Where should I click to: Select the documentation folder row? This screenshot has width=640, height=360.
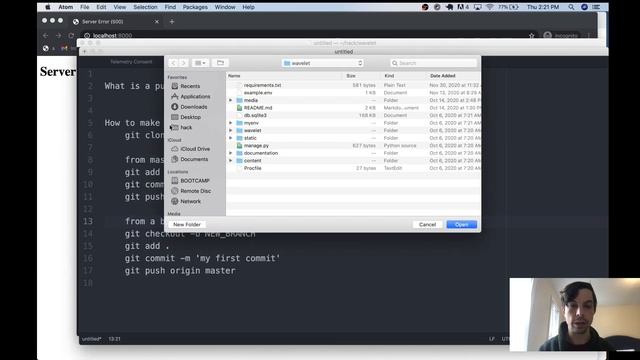(x=353, y=153)
